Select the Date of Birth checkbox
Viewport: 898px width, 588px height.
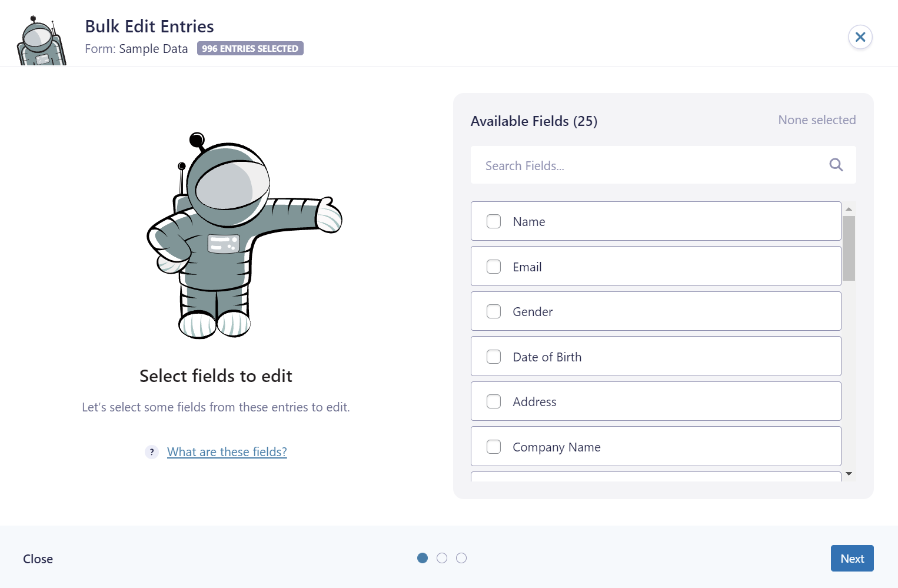pos(494,357)
